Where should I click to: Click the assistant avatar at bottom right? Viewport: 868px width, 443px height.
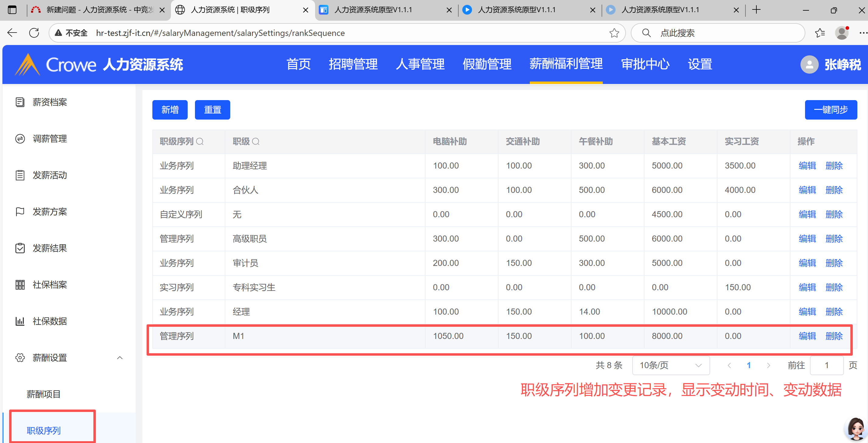coord(856,428)
